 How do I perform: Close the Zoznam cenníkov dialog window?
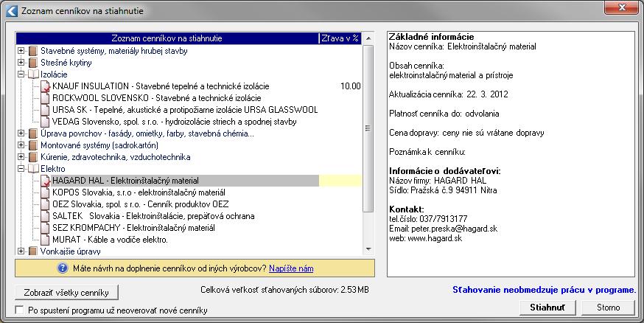(621, 7)
